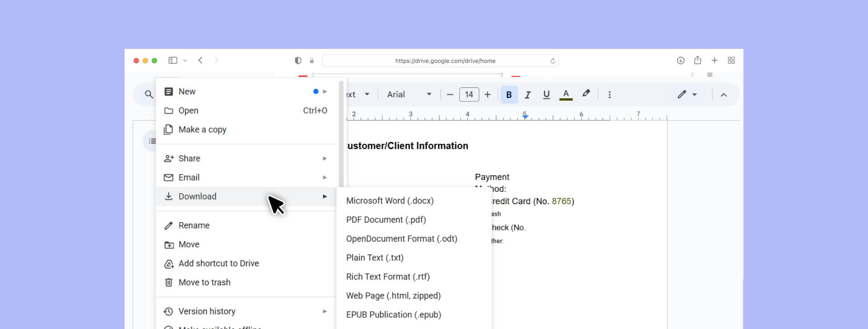Open the Arial font dropdown
Image resolution: width=868 pixels, height=329 pixels.
[409, 95]
